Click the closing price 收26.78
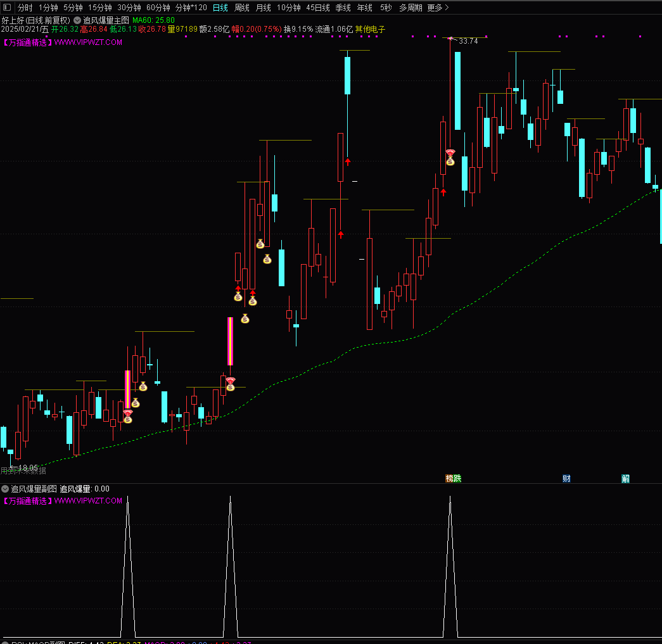The height and width of the screenshot is (644, 662). coord(152,29)
